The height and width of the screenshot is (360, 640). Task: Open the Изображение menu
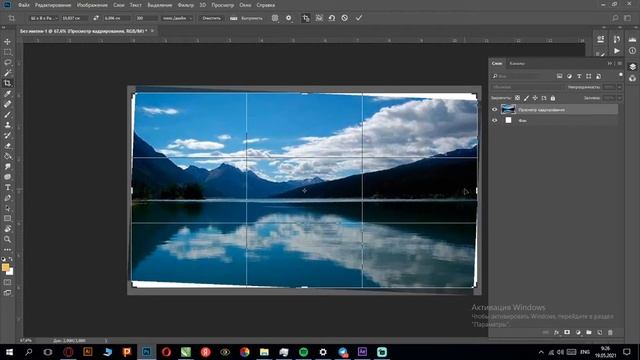click(92, 5)
